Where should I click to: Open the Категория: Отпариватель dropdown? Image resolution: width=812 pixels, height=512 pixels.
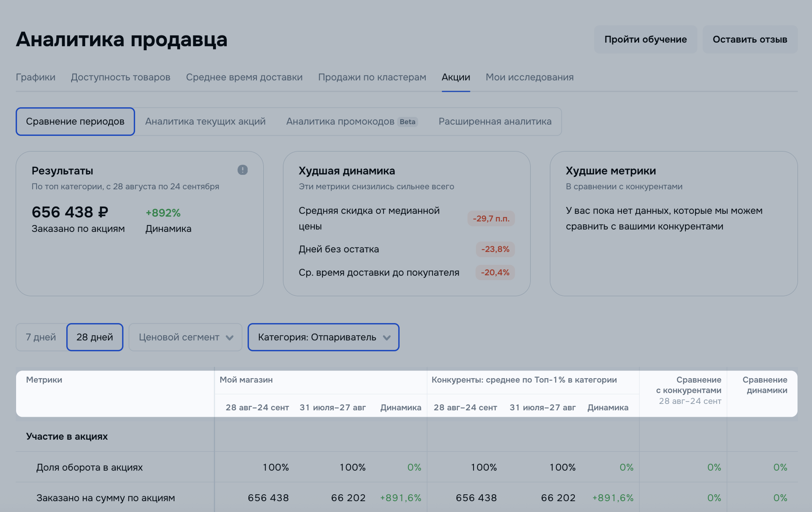(317, 337)
